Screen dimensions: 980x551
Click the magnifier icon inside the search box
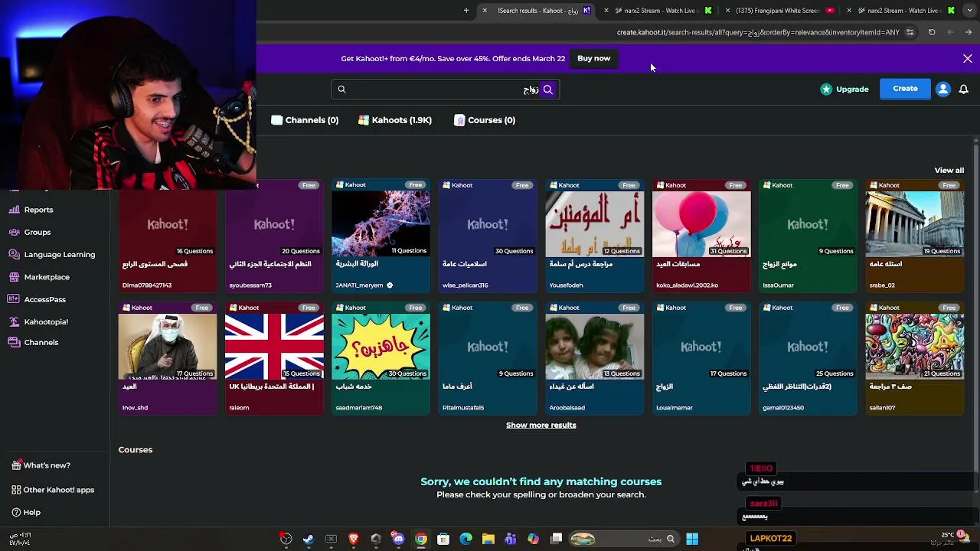point(341,90)
